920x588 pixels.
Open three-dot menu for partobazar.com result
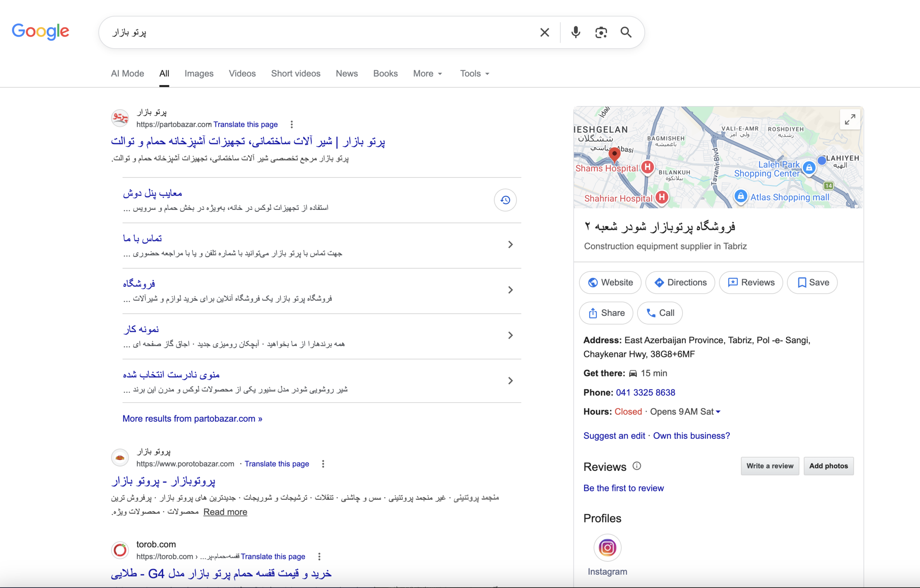(291, 125)
